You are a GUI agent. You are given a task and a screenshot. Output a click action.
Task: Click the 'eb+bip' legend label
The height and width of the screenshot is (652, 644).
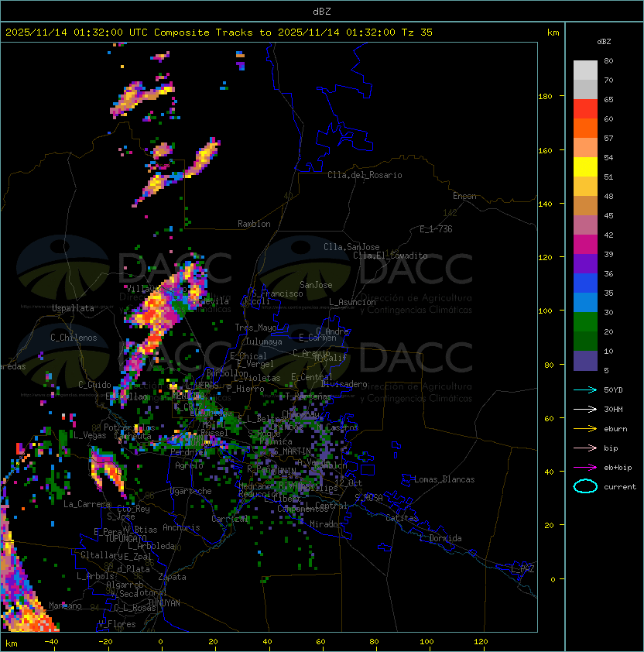click(x=618, y=468)
